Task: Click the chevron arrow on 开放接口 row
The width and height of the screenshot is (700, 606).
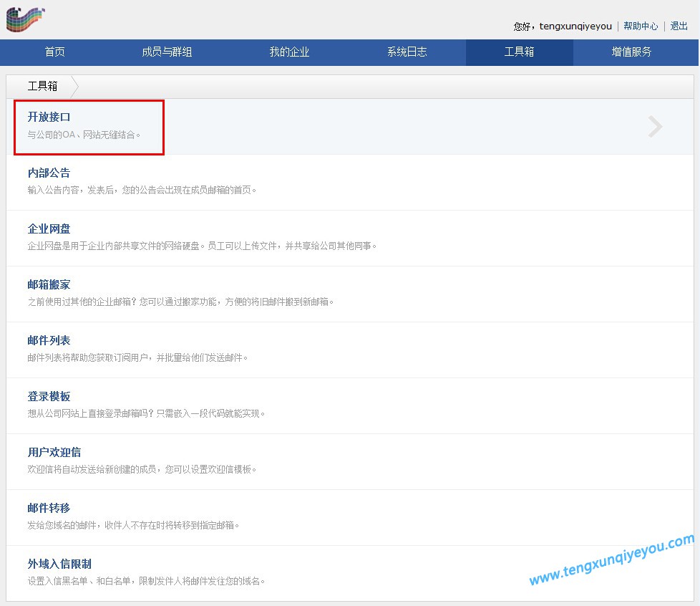Action: coord(655,127)
